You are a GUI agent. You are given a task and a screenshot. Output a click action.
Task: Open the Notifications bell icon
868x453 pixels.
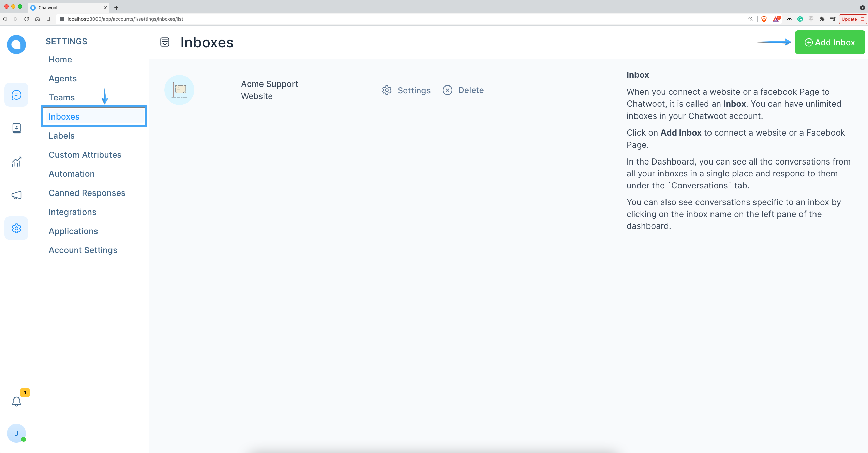click(x=17, y=401)
